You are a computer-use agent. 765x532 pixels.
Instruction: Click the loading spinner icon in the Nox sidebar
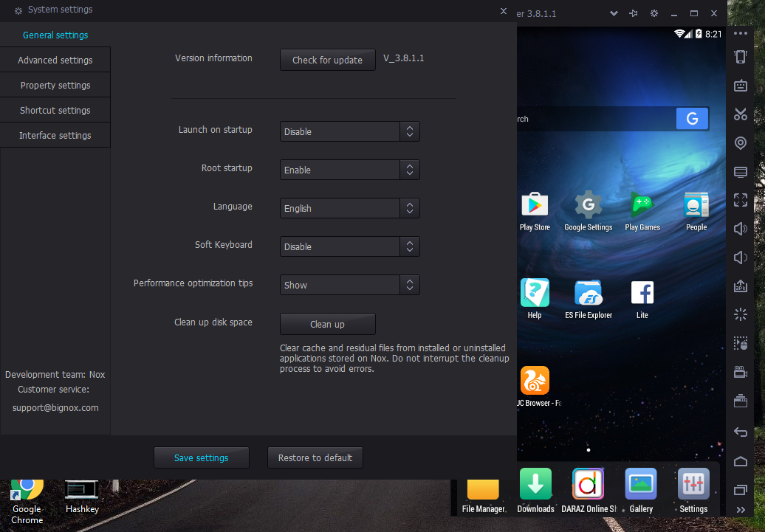[740, 314]
